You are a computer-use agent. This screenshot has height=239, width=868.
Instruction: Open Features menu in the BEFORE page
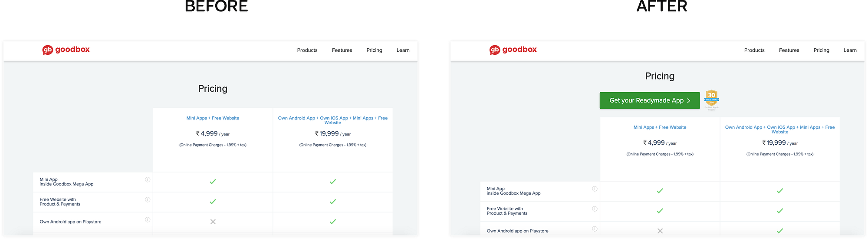coord(342,50)
